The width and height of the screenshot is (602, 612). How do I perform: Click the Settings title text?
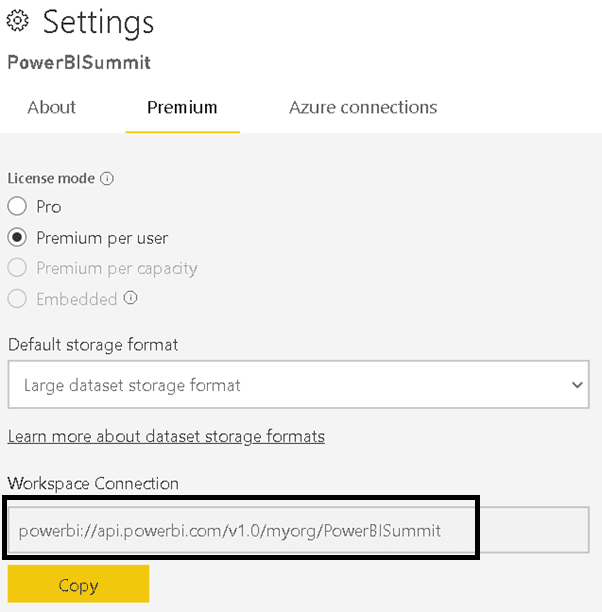point(98,23)
